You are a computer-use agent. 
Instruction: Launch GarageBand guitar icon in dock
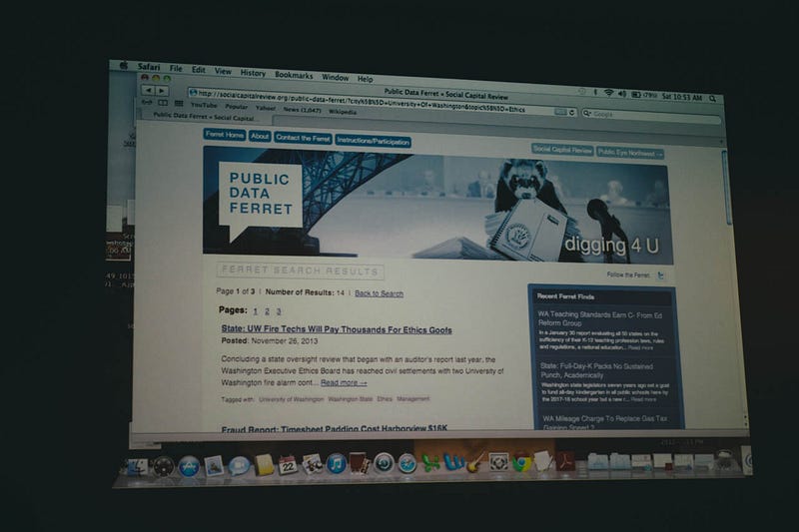point(476,462)
